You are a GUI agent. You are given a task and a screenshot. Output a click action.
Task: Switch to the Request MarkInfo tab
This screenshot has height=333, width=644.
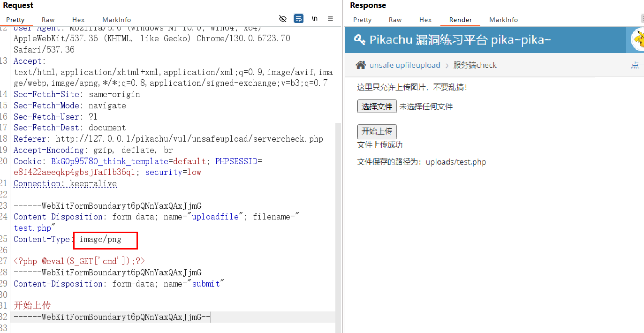117,20
